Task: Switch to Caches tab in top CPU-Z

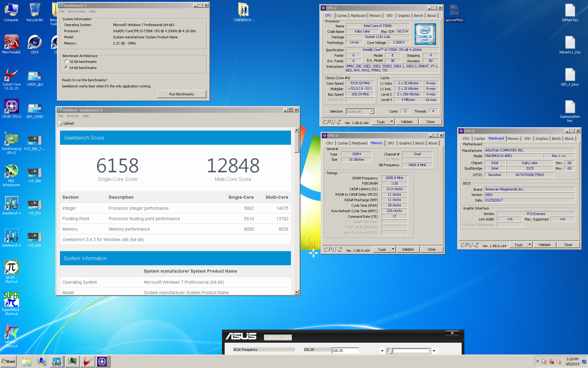Action: [341, 16]
